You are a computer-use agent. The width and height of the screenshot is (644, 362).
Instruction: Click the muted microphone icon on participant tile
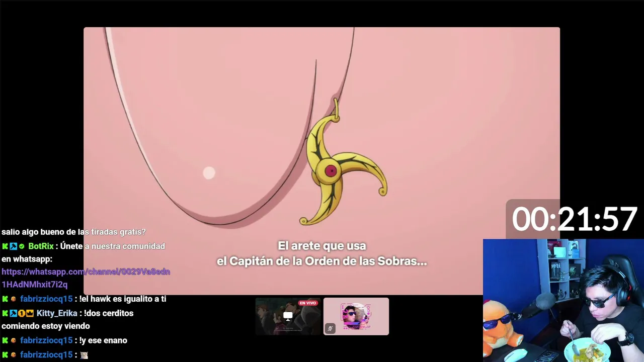(330, 329)
